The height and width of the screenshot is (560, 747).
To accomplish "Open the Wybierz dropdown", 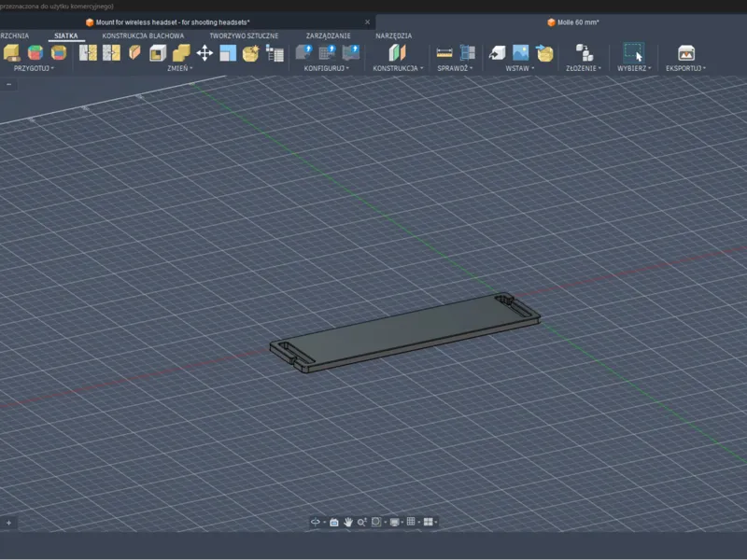I will pos(634,68).
